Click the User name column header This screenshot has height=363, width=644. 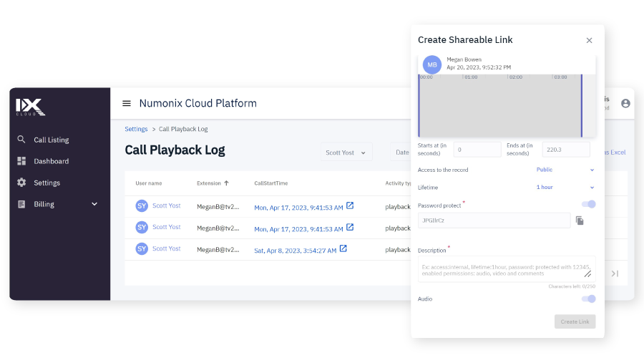(149, 183)
